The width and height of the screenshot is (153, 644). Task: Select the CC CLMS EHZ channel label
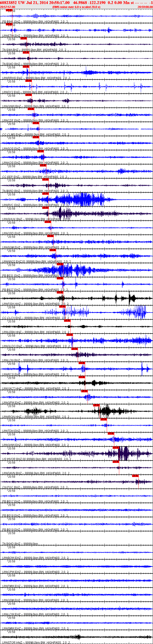coord(12,135)
